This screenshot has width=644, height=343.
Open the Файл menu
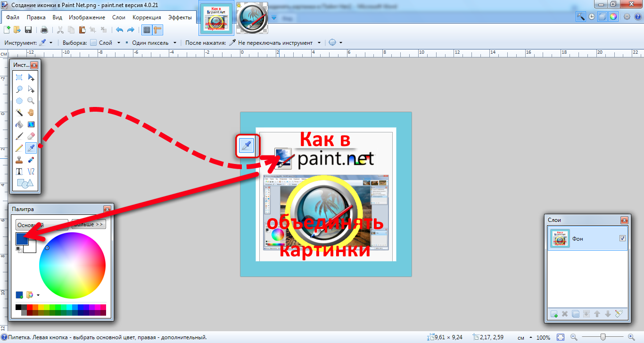(x=13, y=17)
